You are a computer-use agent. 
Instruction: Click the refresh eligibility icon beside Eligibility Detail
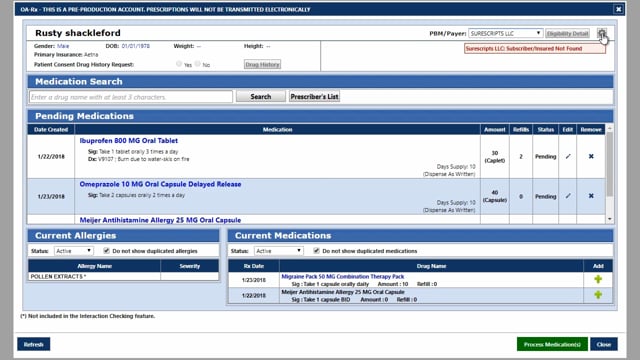coord(602,33)
